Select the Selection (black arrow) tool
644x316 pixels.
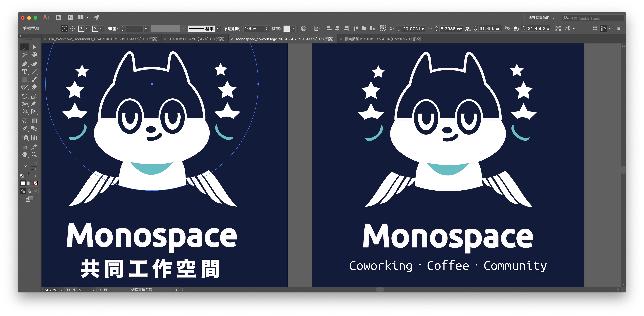tap(24, 47)
